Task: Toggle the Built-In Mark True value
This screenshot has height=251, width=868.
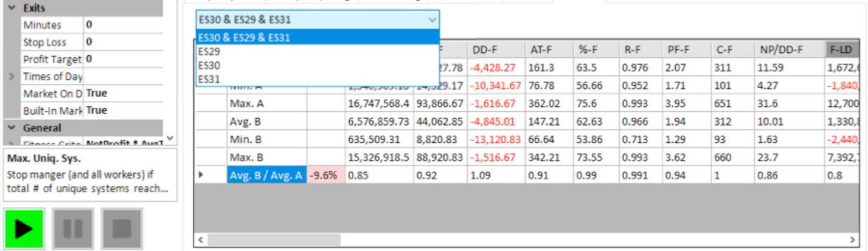Action: click(x=123, y=111)
